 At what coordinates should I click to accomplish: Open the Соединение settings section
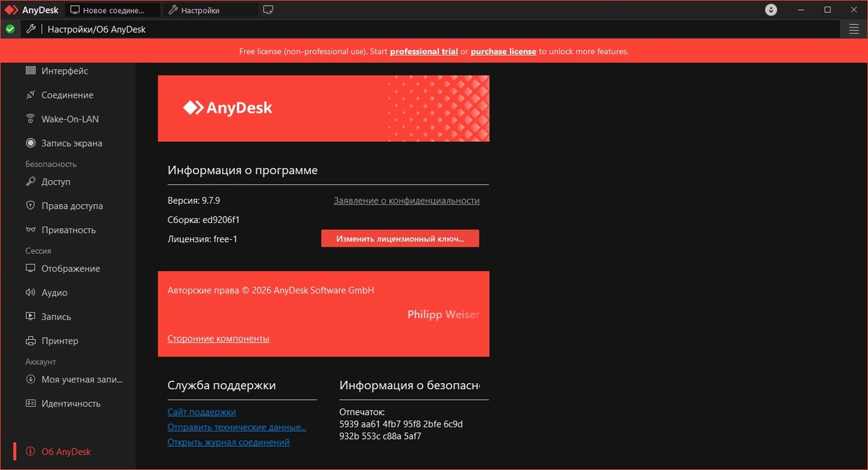click(x=67, y=95)
